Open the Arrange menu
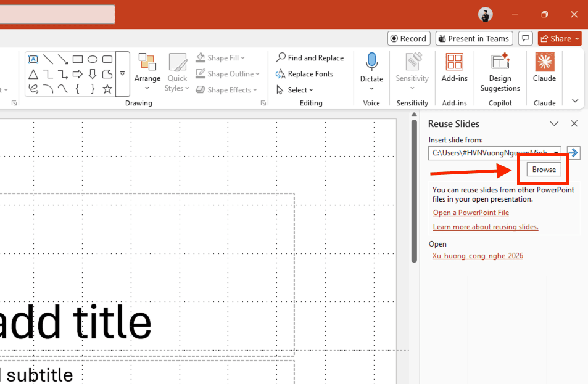Viewport: 588px width, 384px height. pyautogui.click(x=147, y=72)
